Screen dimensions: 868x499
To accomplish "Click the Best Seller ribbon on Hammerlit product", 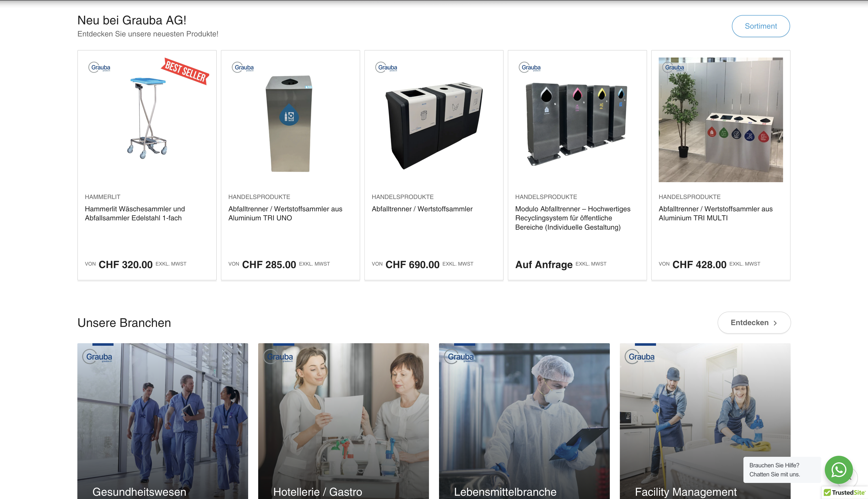I will tap(185, 71).
